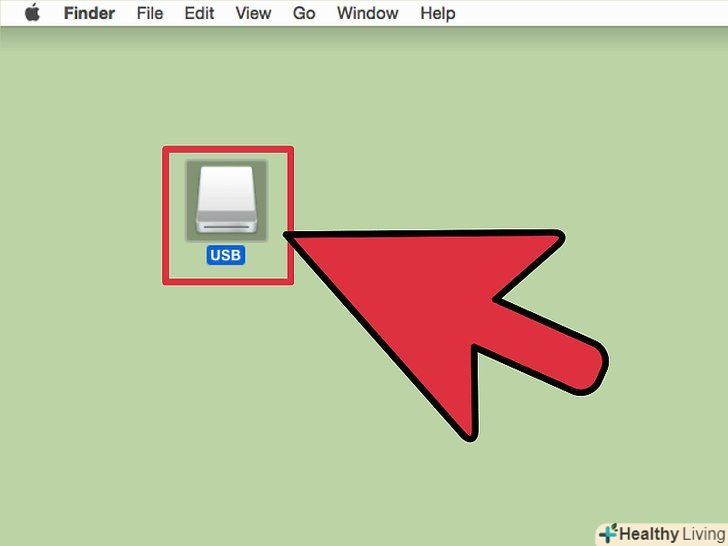
Task: Open the File menu
Action: 150,13
